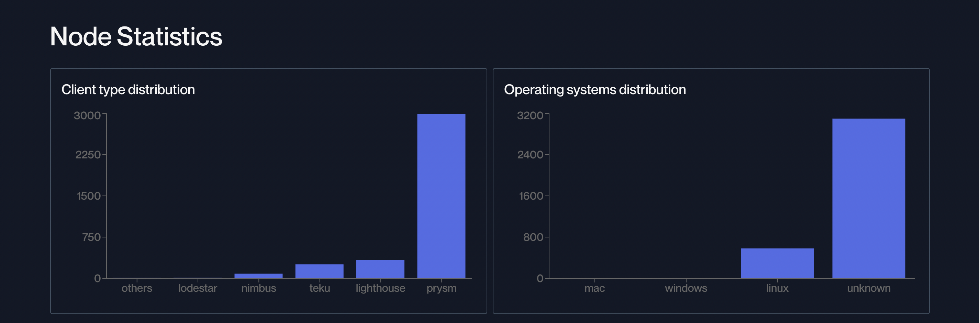Click the nimbus bar in client chart

tap(258, 276)
